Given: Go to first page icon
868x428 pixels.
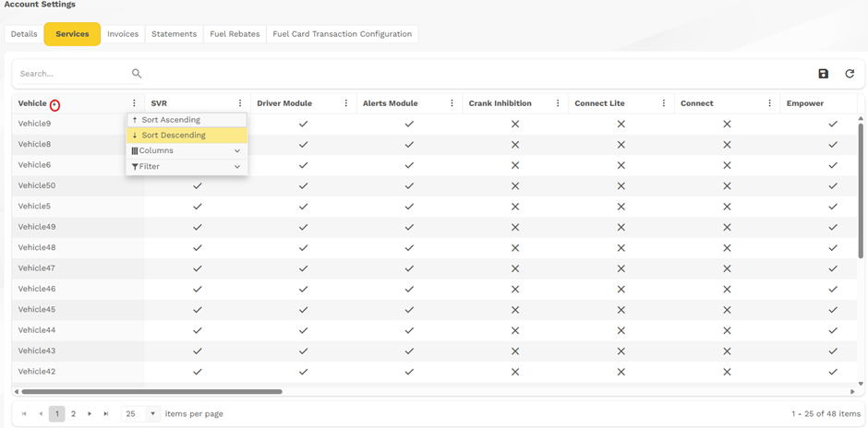Looking at the screenshot, I should (24, 413).
